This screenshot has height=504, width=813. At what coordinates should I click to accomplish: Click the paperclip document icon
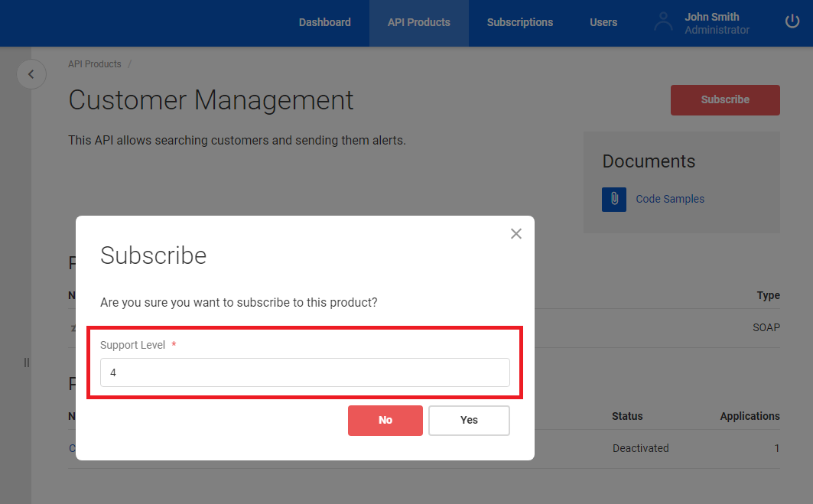click(x=613, y=199)
